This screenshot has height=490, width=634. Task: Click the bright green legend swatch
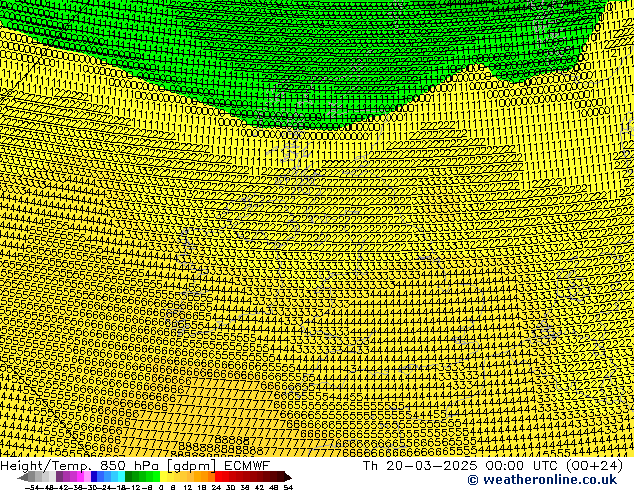(x=156, y=477)
